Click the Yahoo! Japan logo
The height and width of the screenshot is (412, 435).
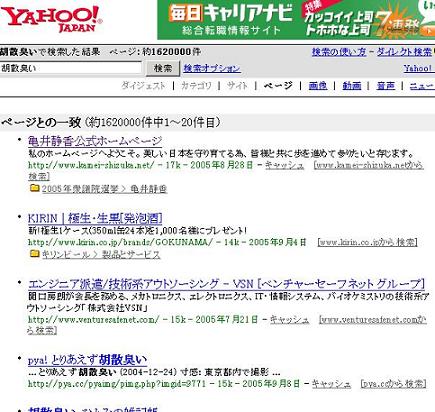(51, 19)
